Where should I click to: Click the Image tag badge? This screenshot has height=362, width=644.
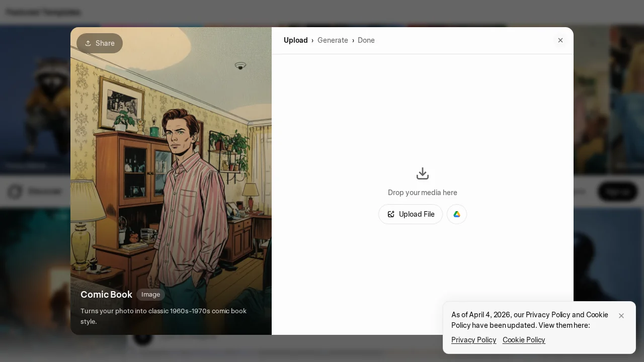150,295
